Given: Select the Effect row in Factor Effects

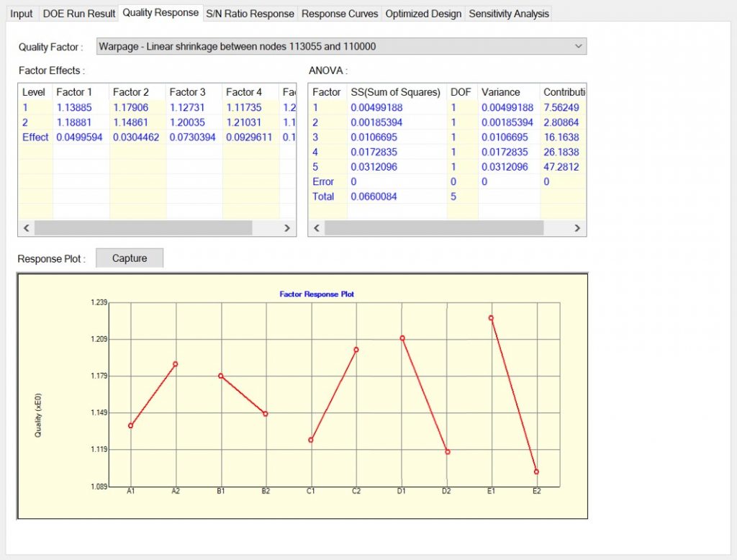Looking at the screenshot, I should (x=35, y=137).
